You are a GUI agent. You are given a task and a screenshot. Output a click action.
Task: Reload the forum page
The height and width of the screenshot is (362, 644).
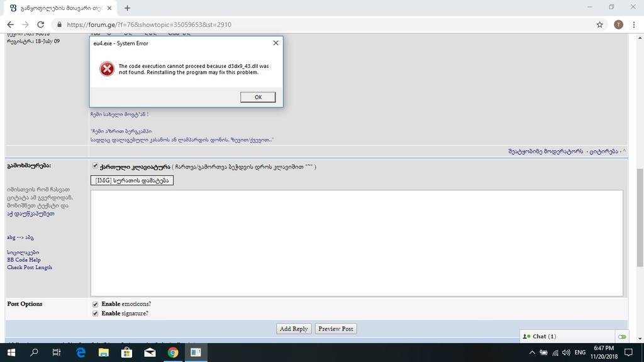[40, 25]
